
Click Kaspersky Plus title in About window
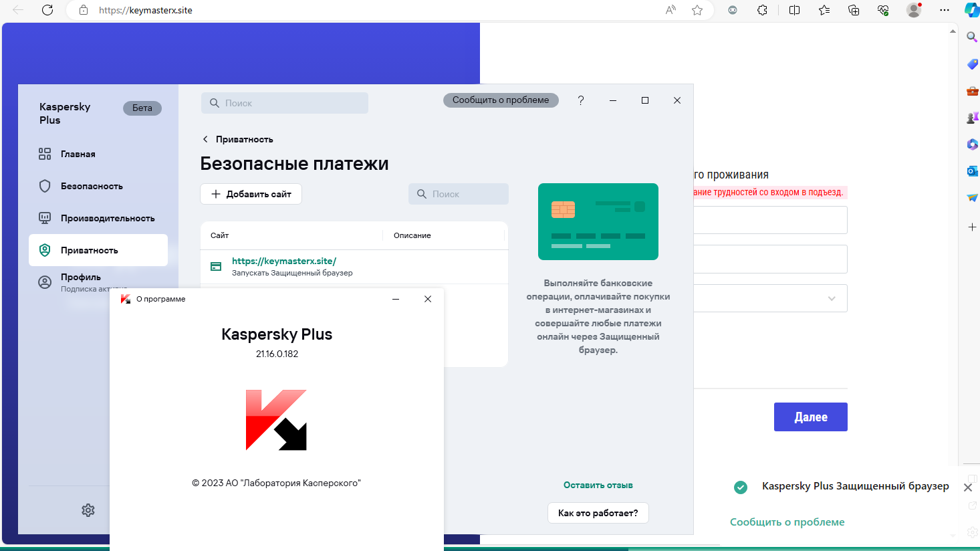click(277, 334)
